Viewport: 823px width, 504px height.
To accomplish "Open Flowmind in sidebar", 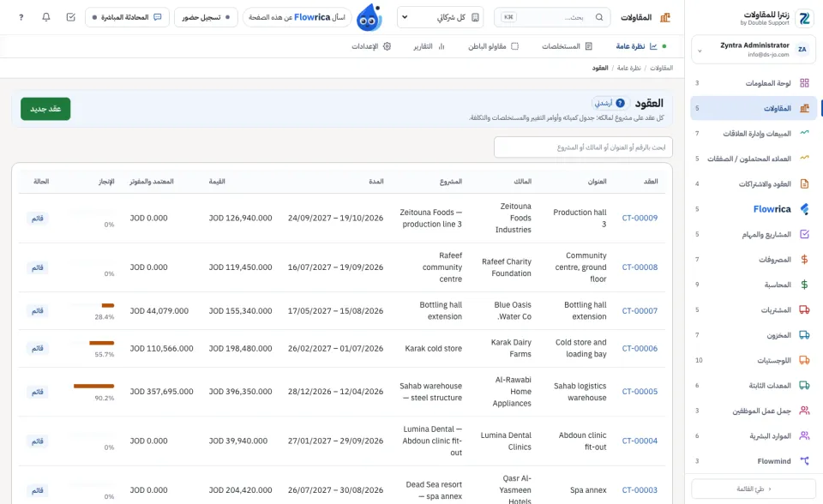I will pos(754,461).
